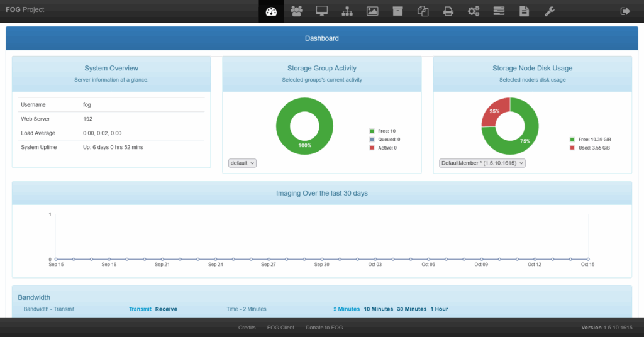Open Groups via hierarchy icon
The image size is (644, 337).
click(x=347, y=11)
